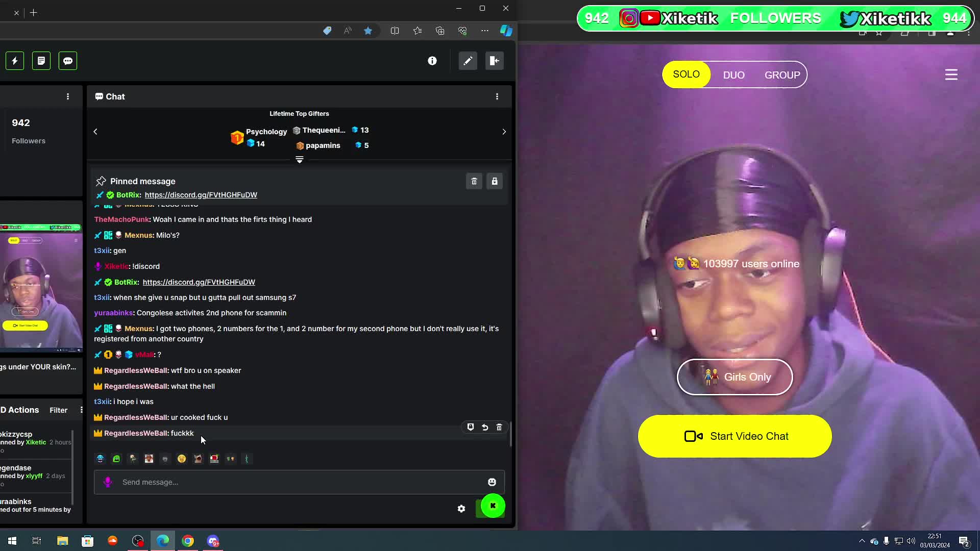Open chat settings with the gear icon

point(461,508)
